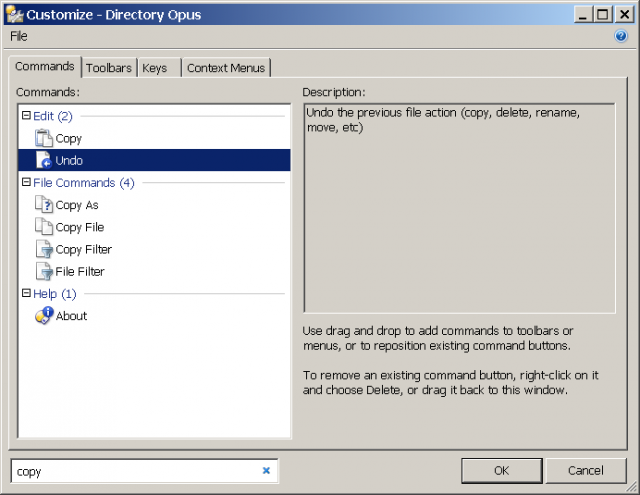Switch to the Context Menus tab

tap(226, 68)
